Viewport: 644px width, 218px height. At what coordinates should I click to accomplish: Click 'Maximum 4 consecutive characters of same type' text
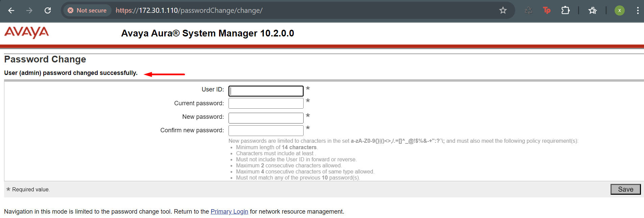(x=305, y=172)
